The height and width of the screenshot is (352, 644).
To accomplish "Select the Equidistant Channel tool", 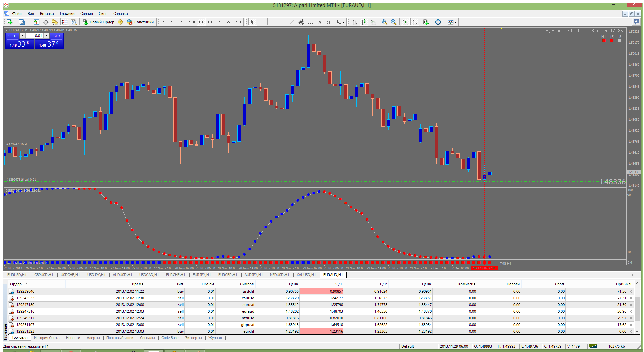I will pos(301,22).
